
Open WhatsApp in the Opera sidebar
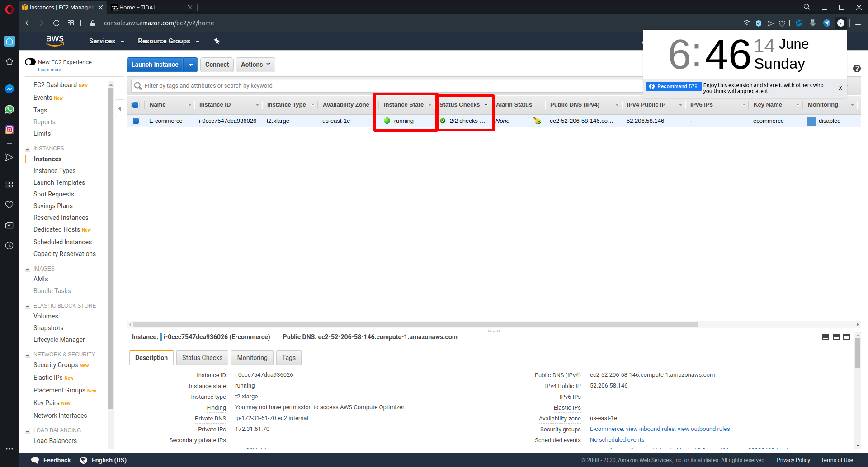[x=9, y=109]
